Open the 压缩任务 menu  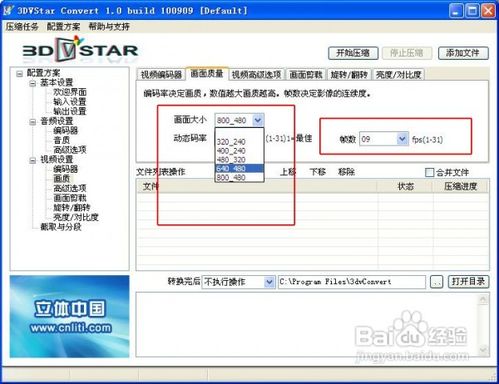pos(22,27)
